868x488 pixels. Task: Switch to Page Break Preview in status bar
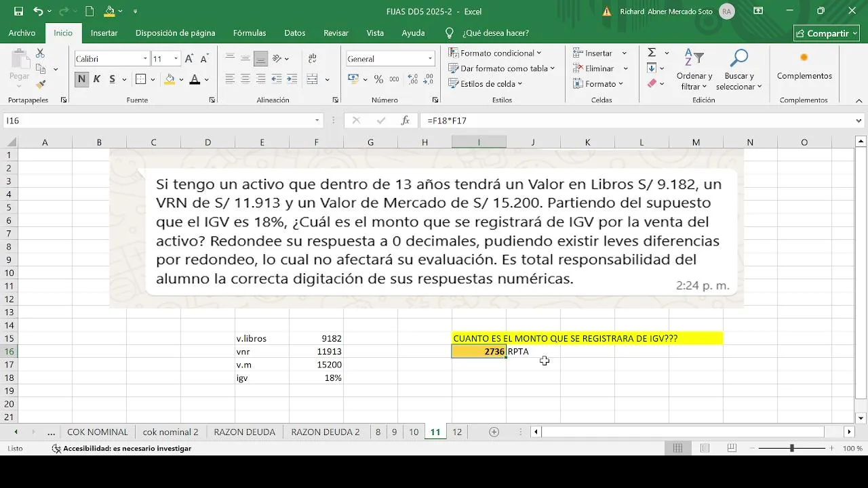(x=732, y=449)
